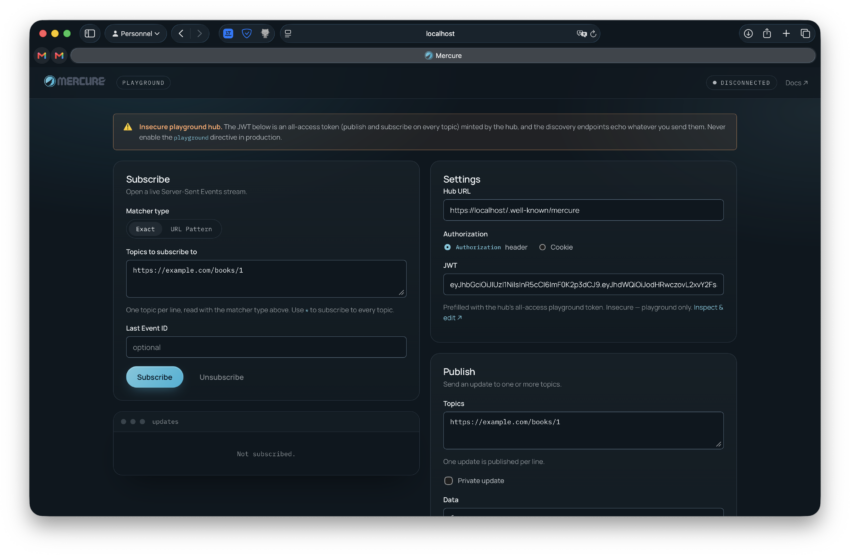Screen dimensions: 850x555
Task: Click the PLAYGROUND badge
Action: 143,82
